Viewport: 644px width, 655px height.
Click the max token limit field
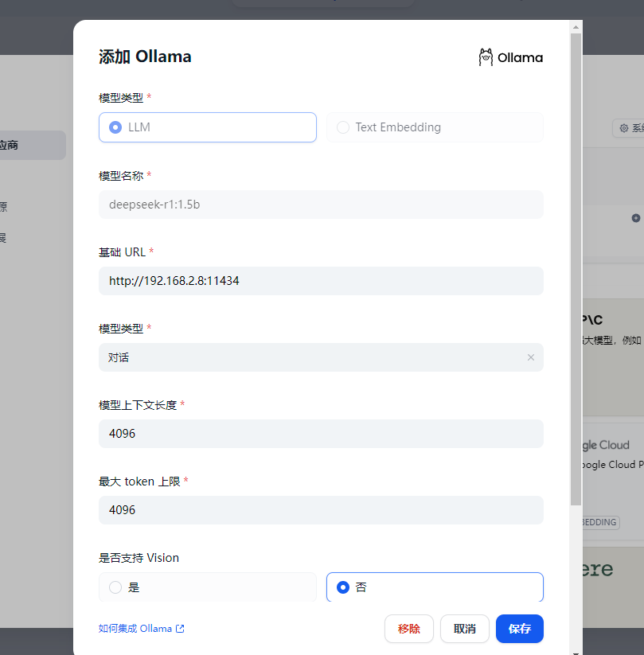tap(321, 510)
